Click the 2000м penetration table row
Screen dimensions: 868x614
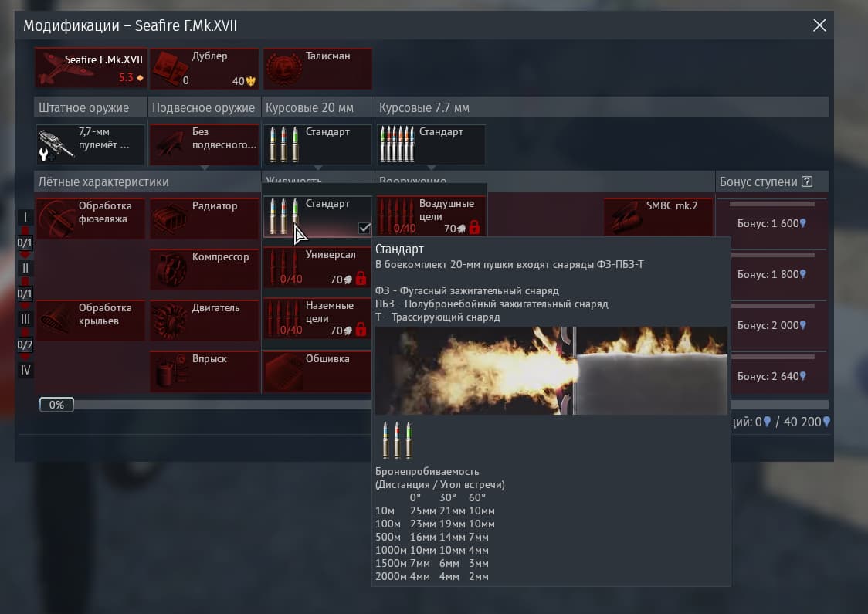point(432,576)
